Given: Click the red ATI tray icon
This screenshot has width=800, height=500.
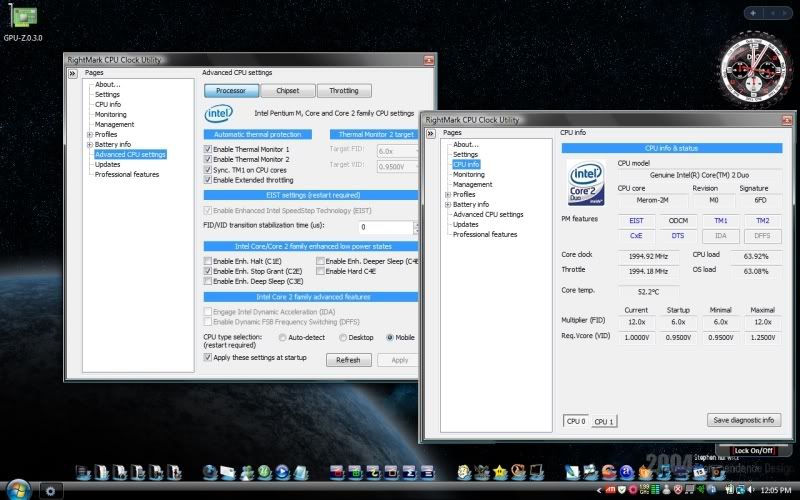Looking at the screenshot, I should 611,489.
